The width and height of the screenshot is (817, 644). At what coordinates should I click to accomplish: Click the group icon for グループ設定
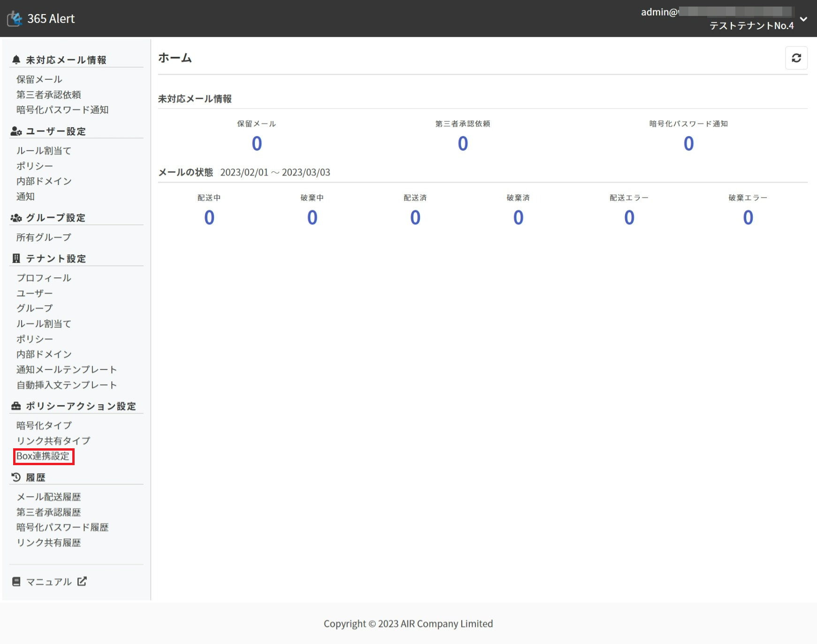[16, 218]
